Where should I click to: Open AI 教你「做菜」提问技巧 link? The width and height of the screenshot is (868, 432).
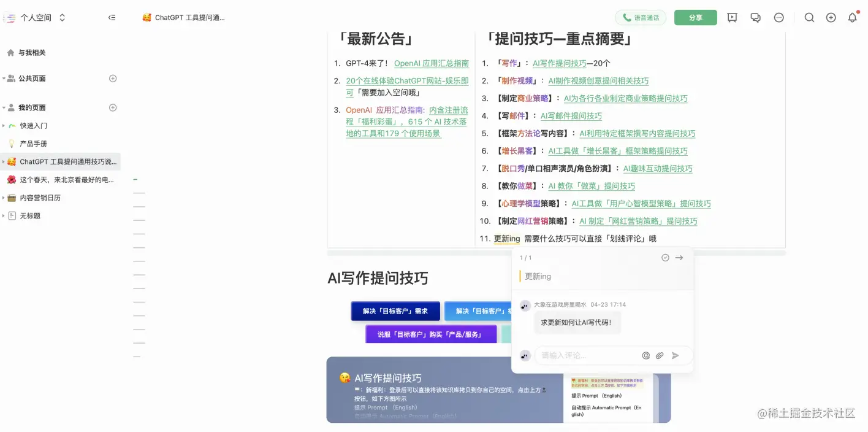click(x=592, y=186)
